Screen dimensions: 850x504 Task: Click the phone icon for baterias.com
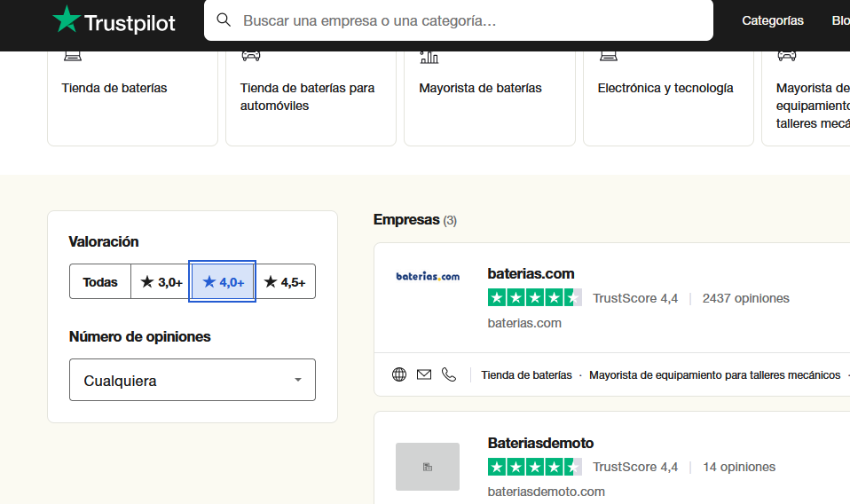click(449, 374)
